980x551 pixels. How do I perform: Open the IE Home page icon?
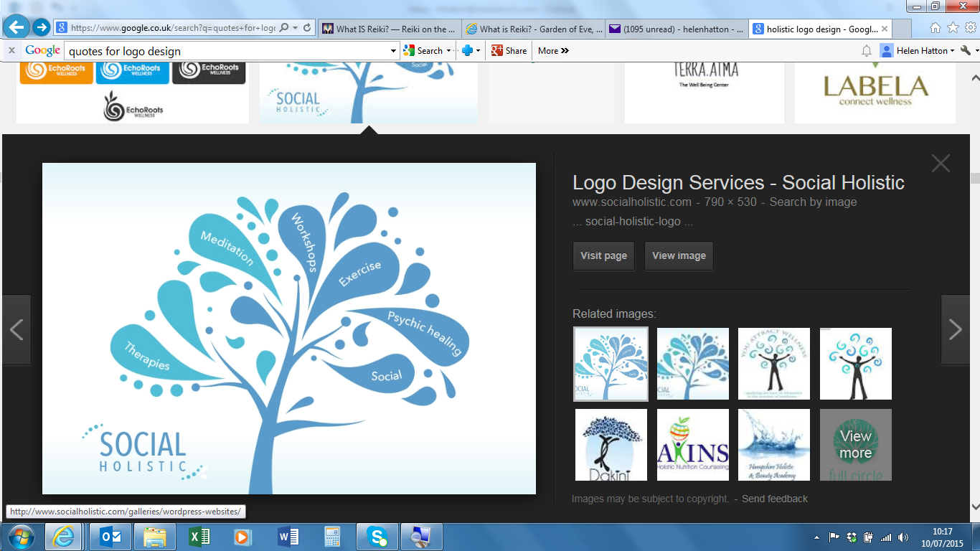point(936,28)
